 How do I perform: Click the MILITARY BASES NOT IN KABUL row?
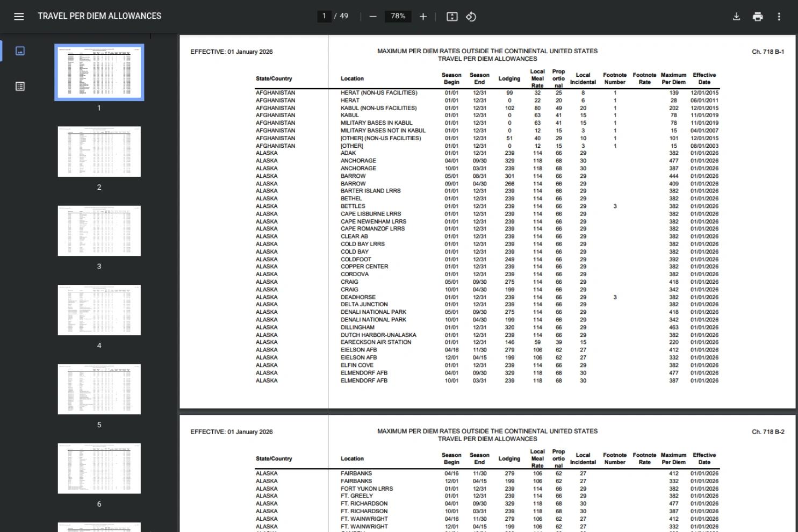[487, 131]
